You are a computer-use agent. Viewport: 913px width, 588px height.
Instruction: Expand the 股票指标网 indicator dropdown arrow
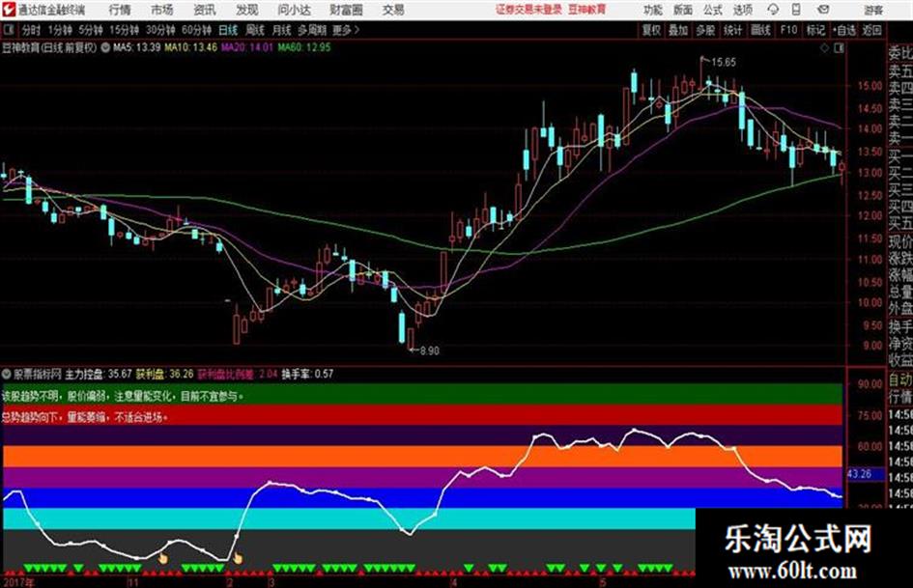7,374
